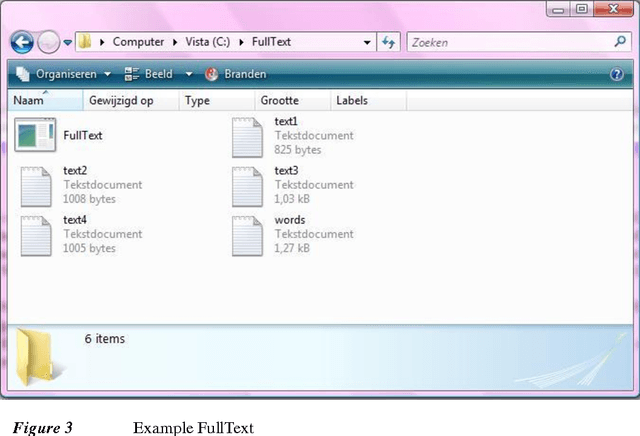Select the words text document
Screen dimensions: 640x436
coord(248,233)
